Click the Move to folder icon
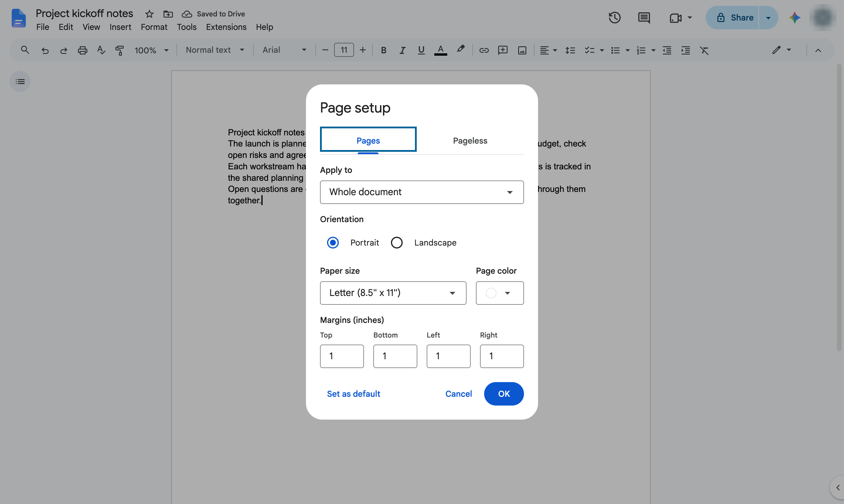The height and width of the screenshot is (504, 844). (168, 14)
